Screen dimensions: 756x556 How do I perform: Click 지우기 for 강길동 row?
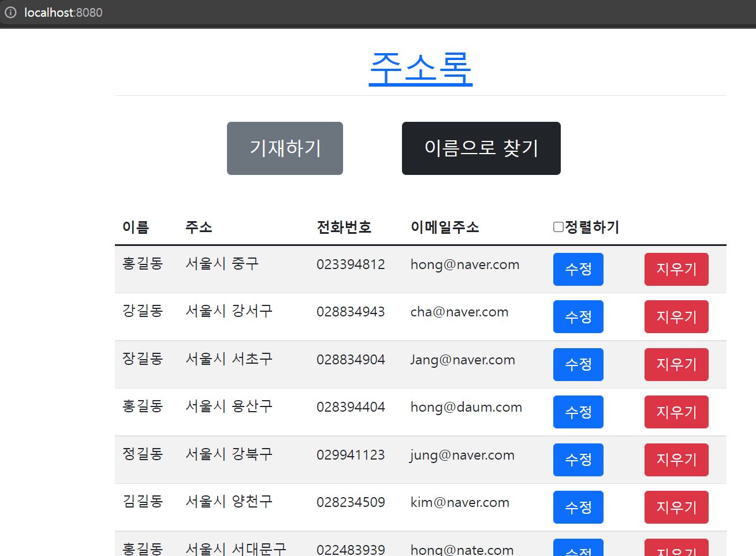tap(676, 317)
